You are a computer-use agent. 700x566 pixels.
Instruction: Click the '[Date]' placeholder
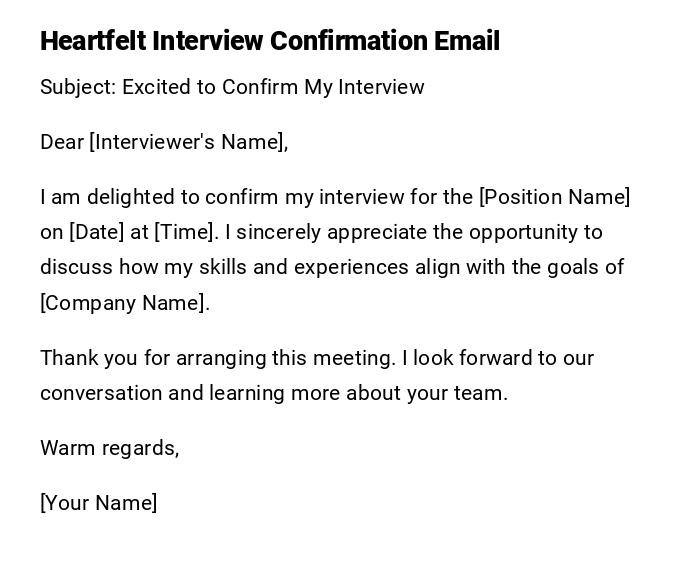96,232
